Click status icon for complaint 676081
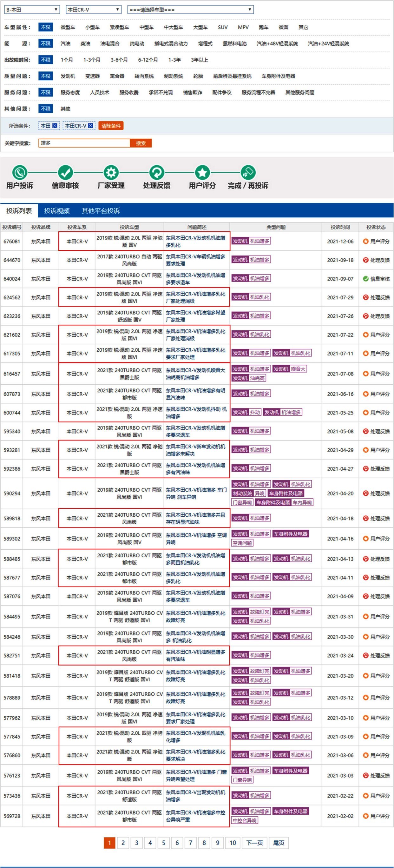 point(366,241)
